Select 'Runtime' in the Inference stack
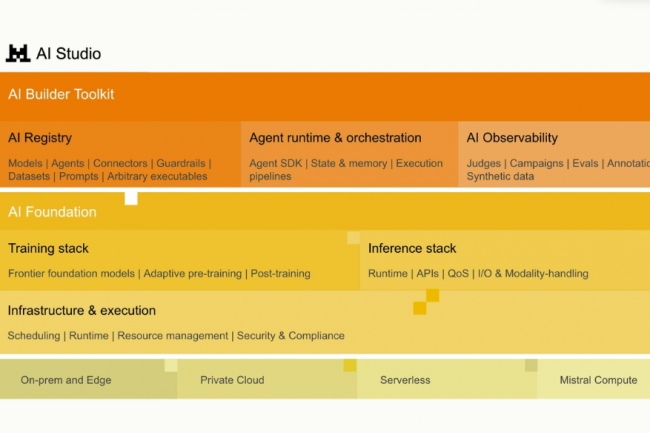Screen dimensions: 650x433 [388, 273]
